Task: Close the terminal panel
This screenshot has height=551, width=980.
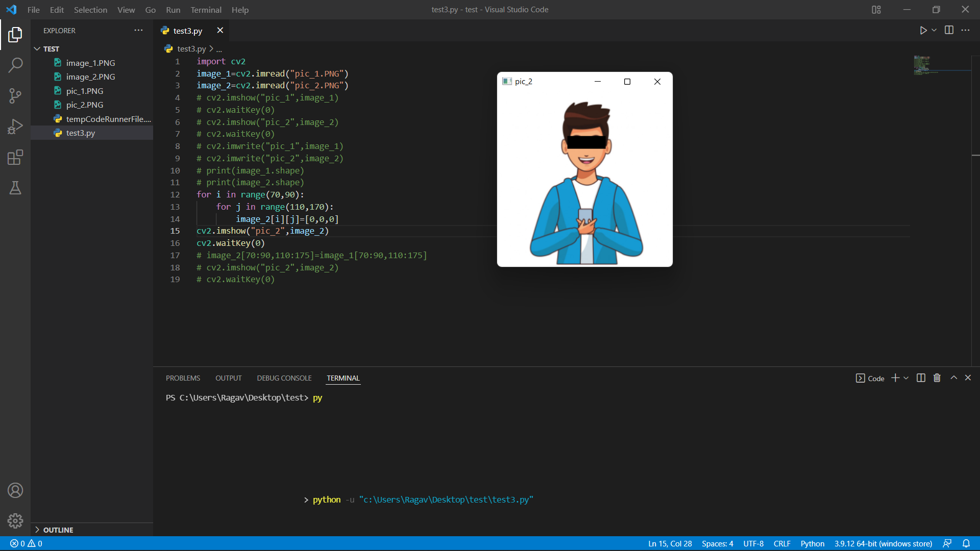Action: point(968,378)
